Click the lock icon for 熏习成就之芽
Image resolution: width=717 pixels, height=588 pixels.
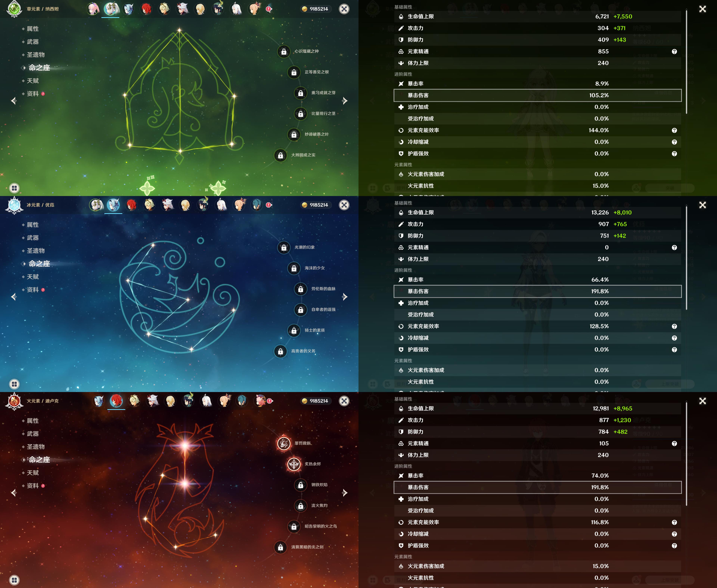tap(301, 93)
